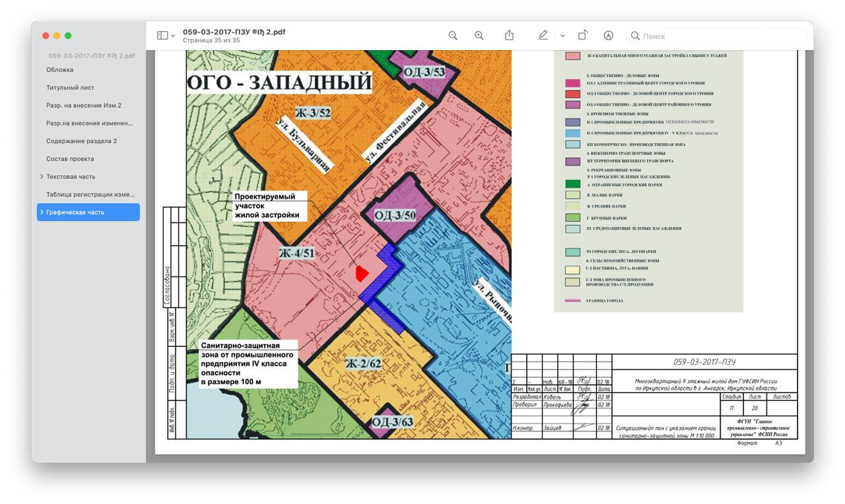Zoom out of the PDF page
The width and height of the screenshot is (845, 504).
coord(453,36)
